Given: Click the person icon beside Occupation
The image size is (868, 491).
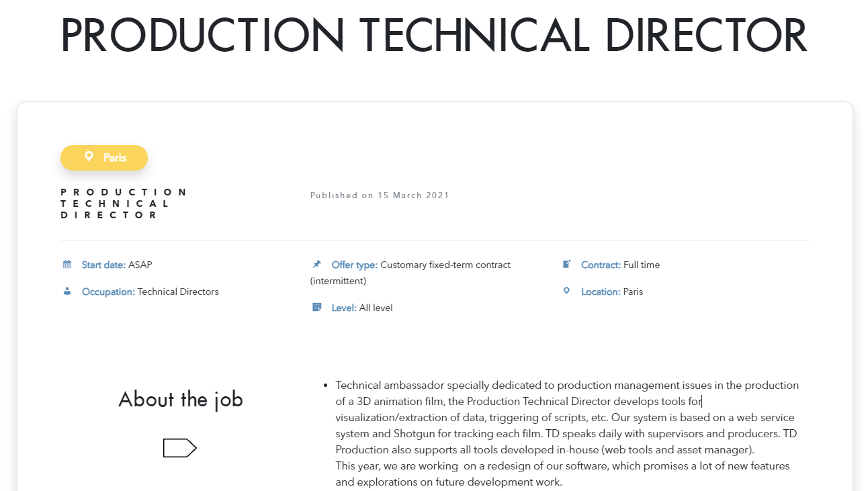Looking at the screenshot, I should (67, 291).
